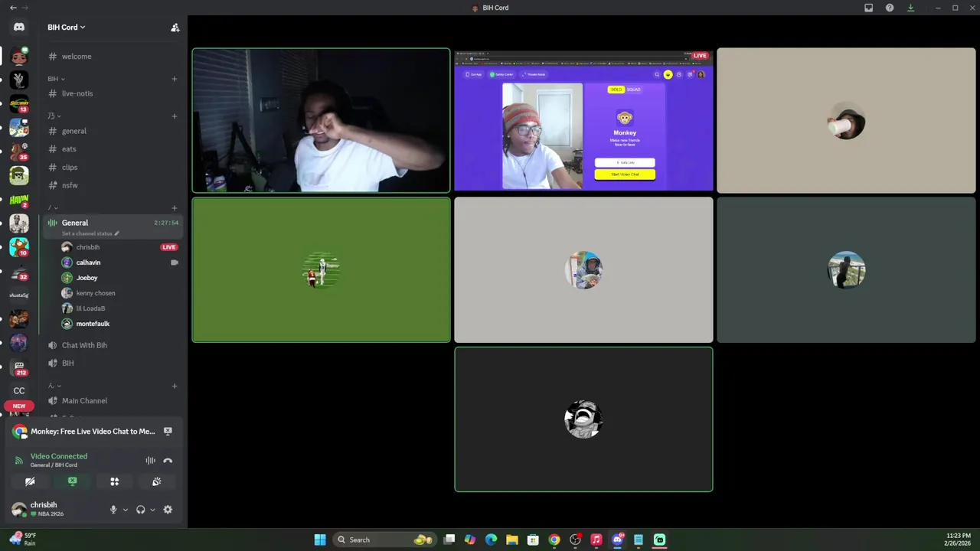Open the soundboard button
The height and width of the screenshot is (551, 980).
[156, 481]
